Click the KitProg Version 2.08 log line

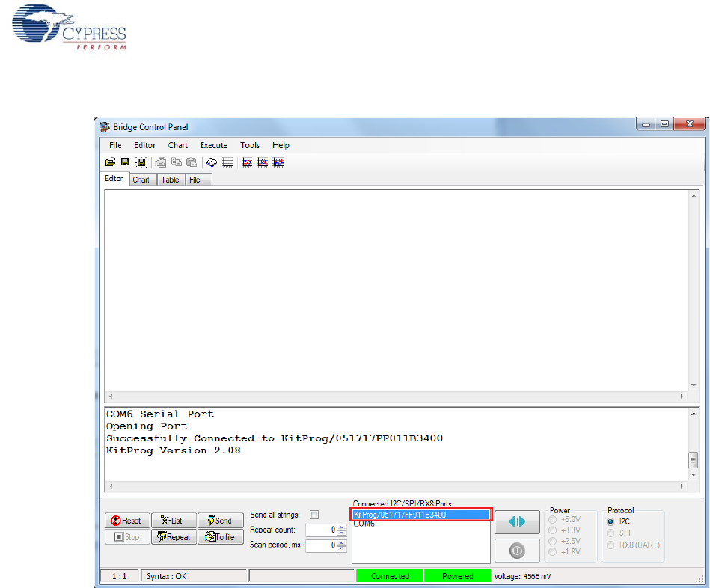(x=173, y=450)
